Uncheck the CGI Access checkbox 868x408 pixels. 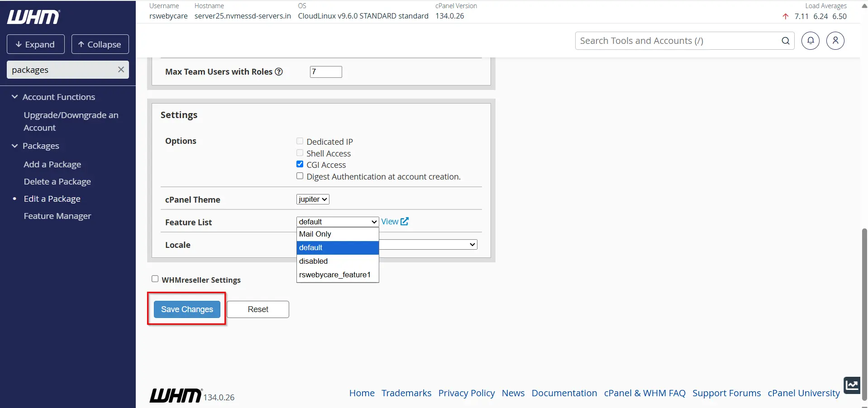(300, 164)
